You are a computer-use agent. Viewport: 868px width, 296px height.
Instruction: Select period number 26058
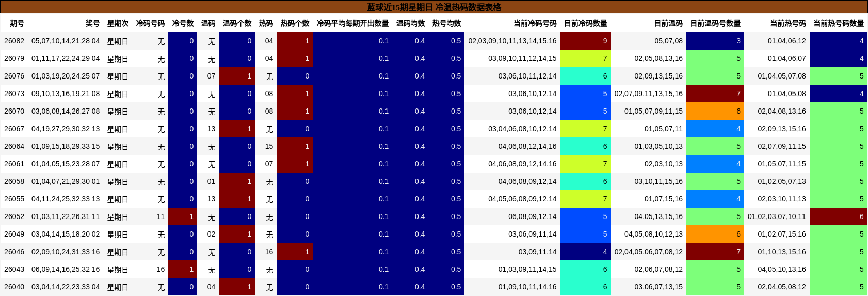pos(14,181)
